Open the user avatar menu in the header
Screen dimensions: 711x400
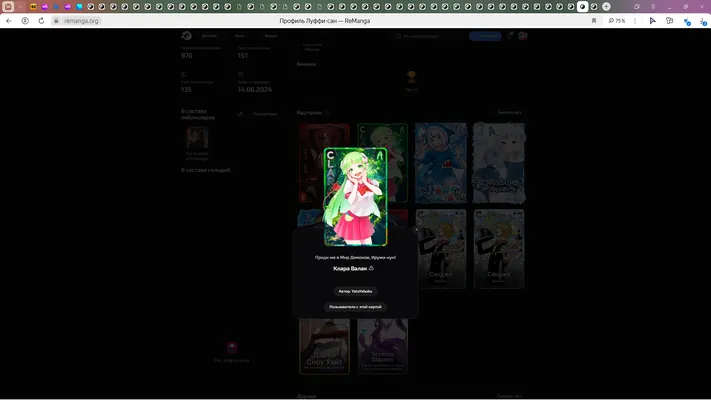coord(523,36)
